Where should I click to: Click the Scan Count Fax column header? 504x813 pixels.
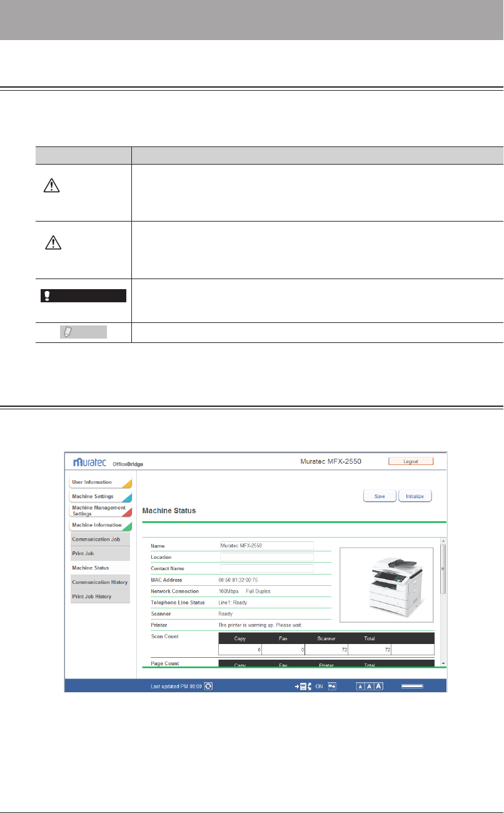[x=283, y=638]
